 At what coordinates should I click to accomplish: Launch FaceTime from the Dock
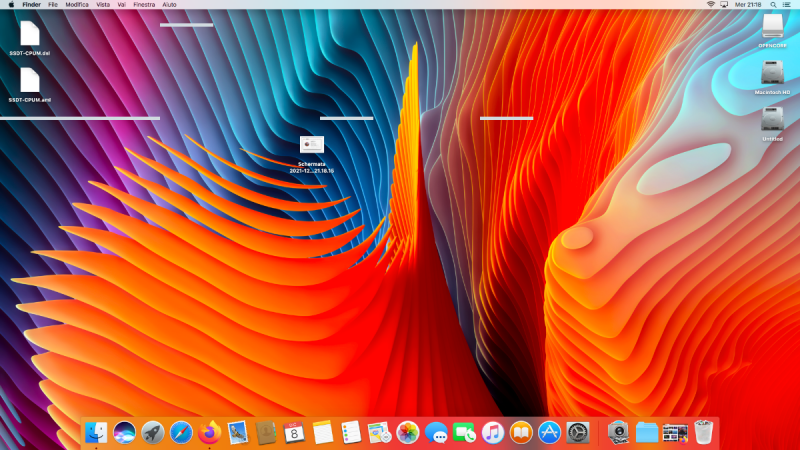click(464, 432)
